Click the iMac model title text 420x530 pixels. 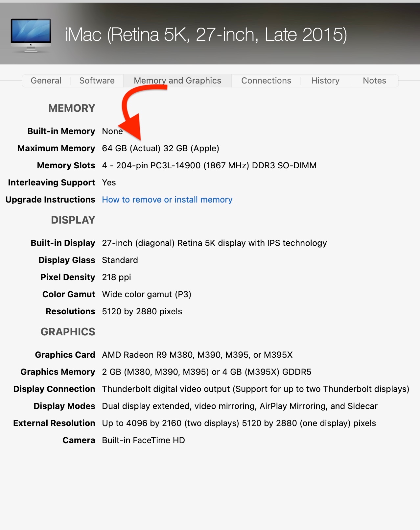click(x=206, y=35)
